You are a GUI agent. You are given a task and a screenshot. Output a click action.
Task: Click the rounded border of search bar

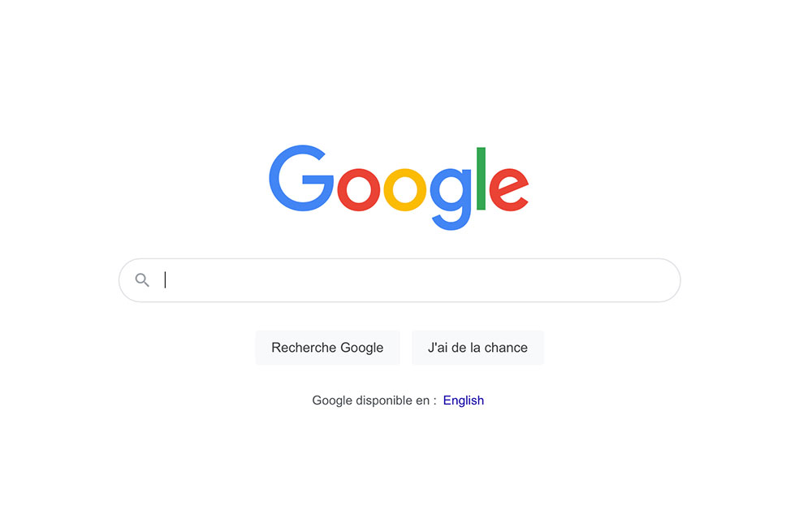coord(400,258)
